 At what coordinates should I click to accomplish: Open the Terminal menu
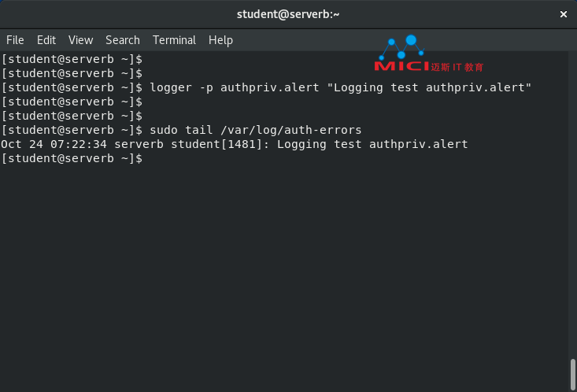174,40
